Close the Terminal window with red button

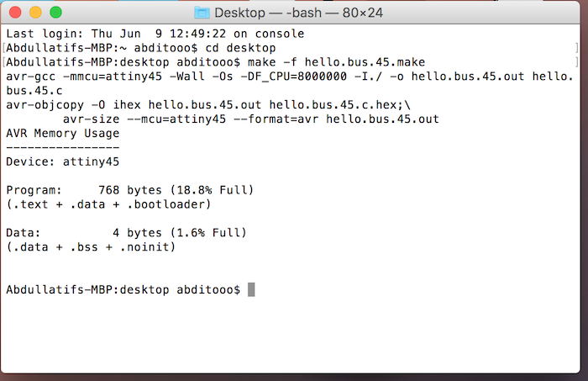tap(15, 13)
